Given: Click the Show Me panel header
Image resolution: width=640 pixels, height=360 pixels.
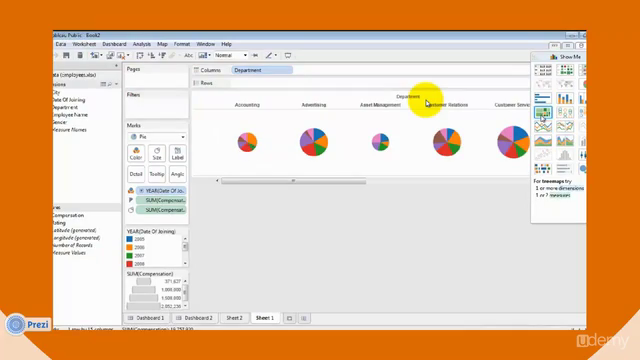Looking at the screenshot, I should 558,57.
